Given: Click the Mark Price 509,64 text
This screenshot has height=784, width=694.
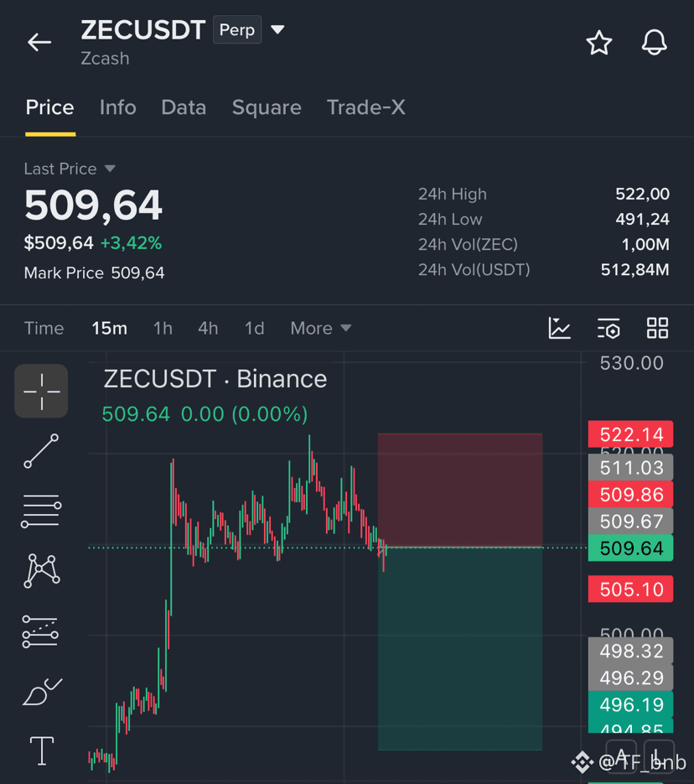Looking at the screenshot, I should point(94,273).
